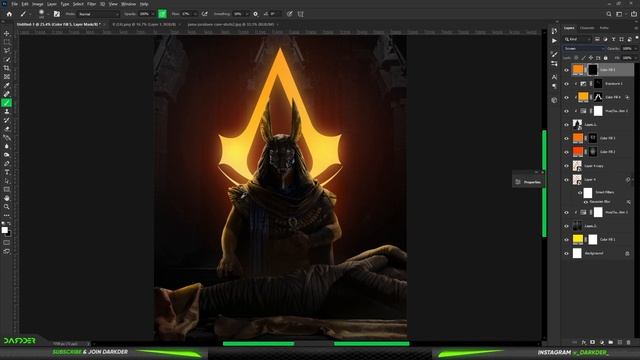Screen dimensions: 640x360
Task: Select the Crop tool
Action: 7,68
